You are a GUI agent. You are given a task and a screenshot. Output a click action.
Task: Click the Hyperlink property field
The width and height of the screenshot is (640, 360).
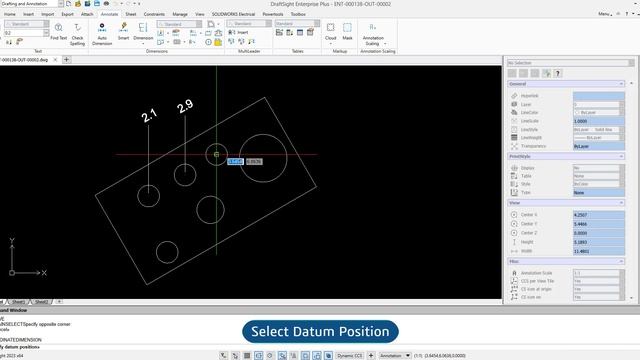point(599,96)
